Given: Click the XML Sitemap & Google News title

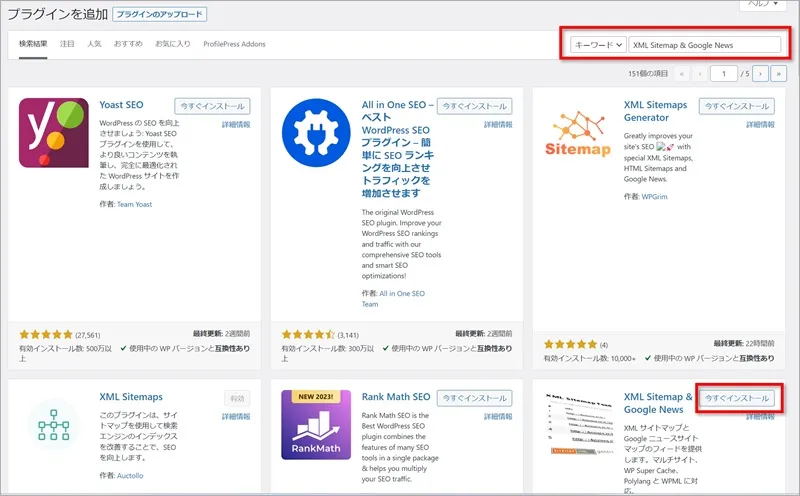Looking at the screenshot, I should [658, 403].
